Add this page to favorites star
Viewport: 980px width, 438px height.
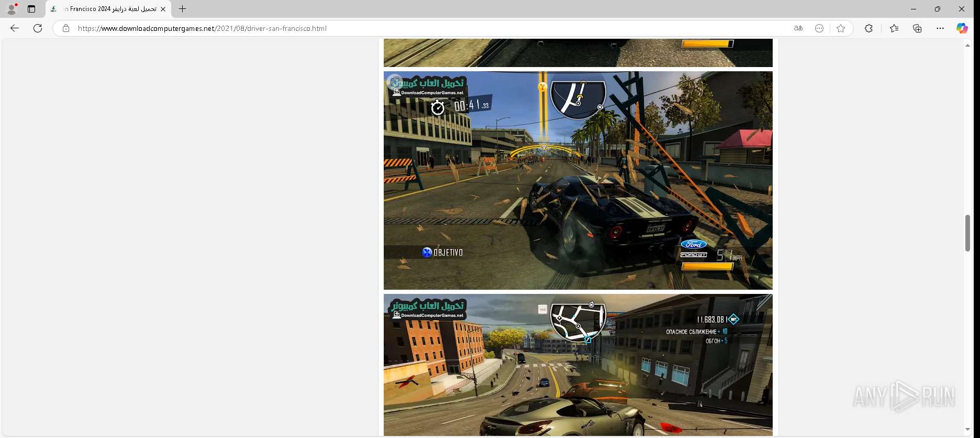click(x=841, y=28)
